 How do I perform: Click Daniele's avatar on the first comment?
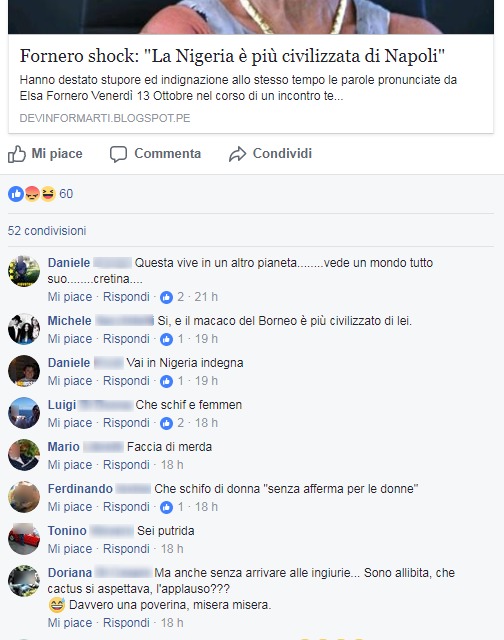[x=24, y=271]
